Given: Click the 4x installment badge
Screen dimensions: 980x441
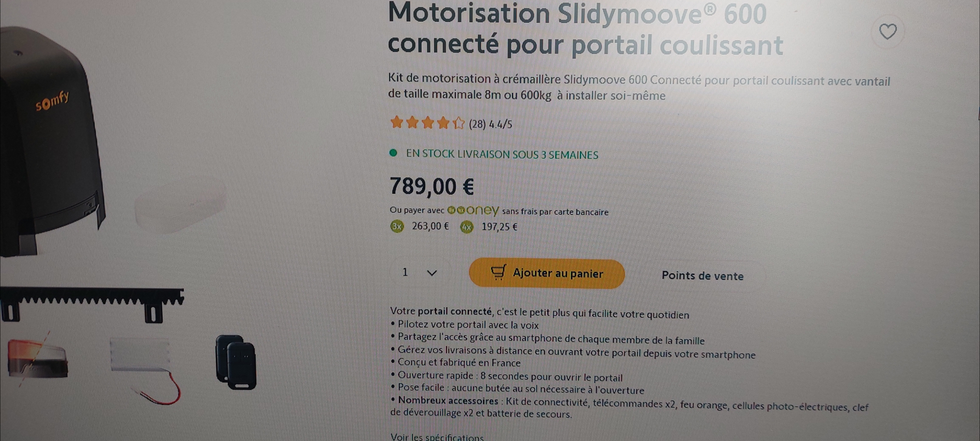Looking at the screenshot, I should [467, 227].
